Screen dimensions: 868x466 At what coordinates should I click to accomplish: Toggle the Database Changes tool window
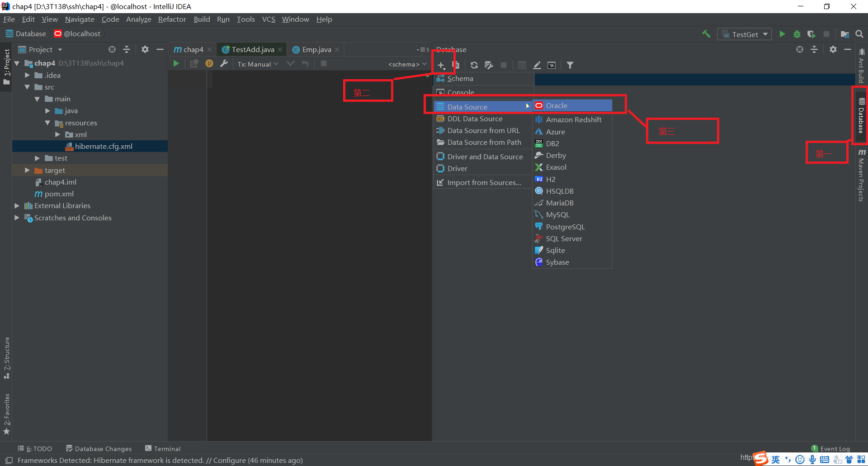pyautogui.click(x=99, y=449)
